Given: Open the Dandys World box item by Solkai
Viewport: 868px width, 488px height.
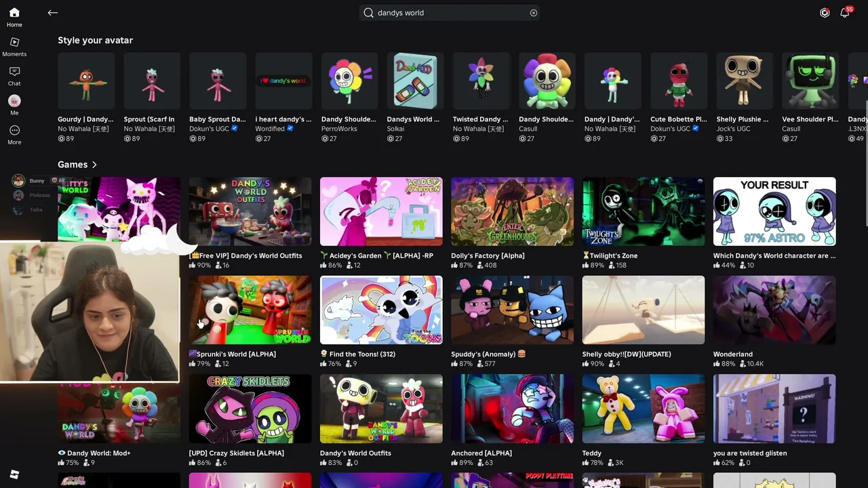Looking at the screenshot, I should [x=415, y=81].
